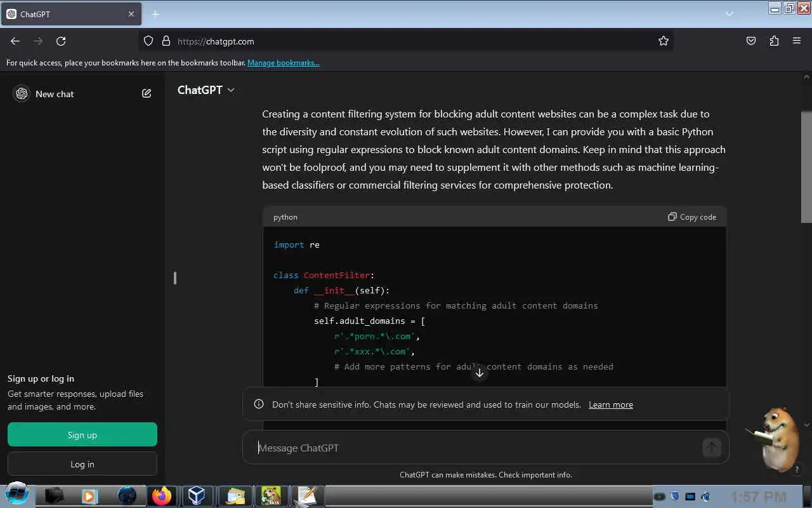
Task: Select the ChatGPT browser tab
Action: (70, 14)
